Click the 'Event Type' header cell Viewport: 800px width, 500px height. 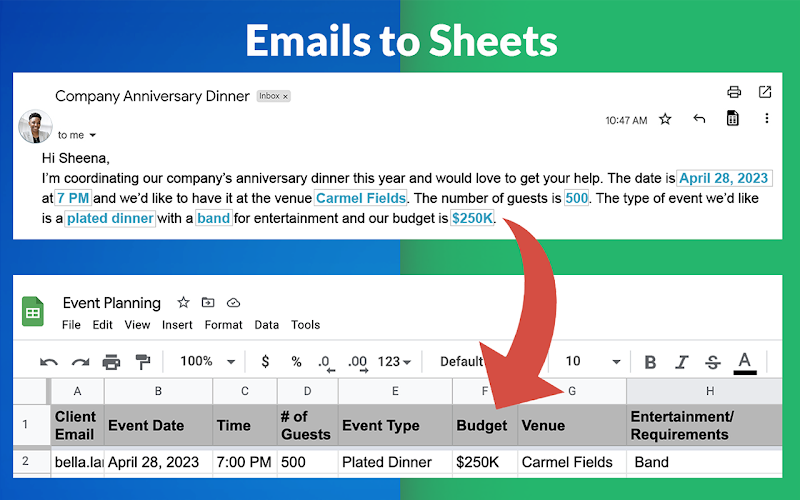[x=395, y=425]
